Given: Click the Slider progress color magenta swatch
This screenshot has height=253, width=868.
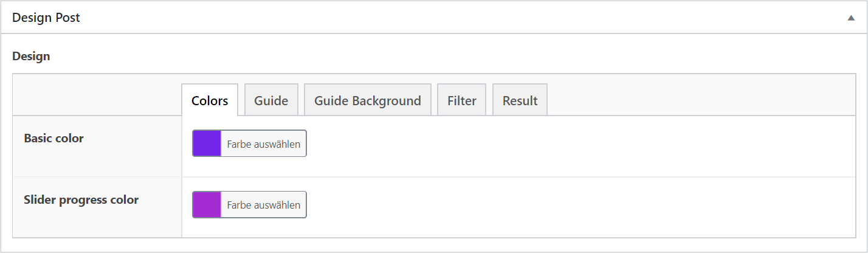Looking at the screenshot, I should click(207, 204).
